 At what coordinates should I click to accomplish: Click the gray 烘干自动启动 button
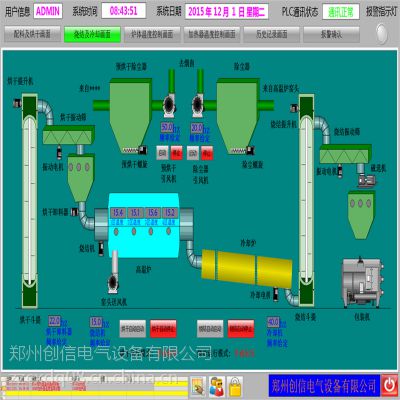click(x=133, y=329)
